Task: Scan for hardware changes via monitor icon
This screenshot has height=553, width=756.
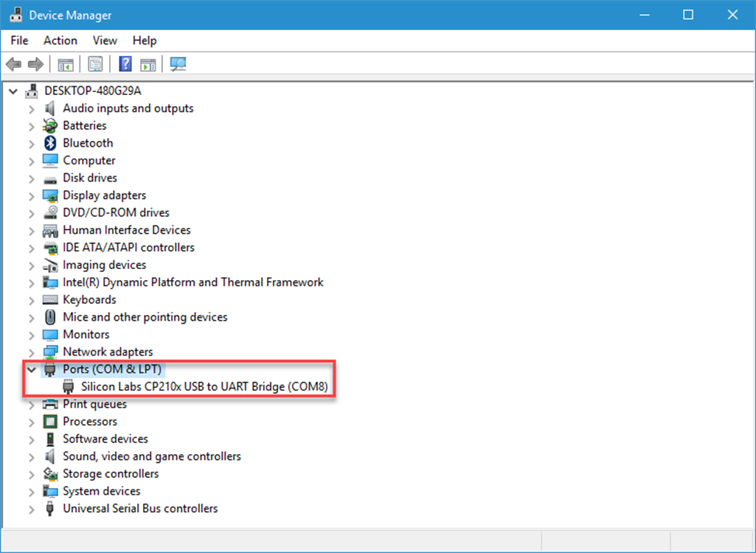Action: [x=178, y=64]
